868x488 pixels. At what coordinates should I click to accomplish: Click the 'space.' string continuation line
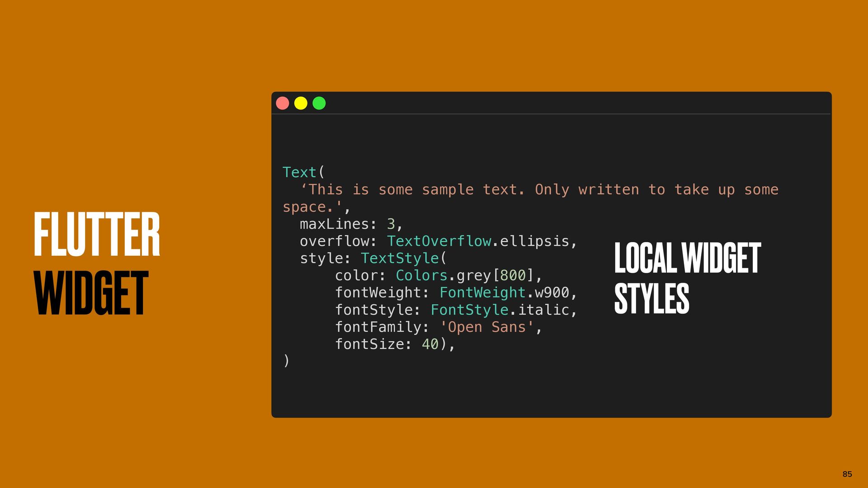313,207
